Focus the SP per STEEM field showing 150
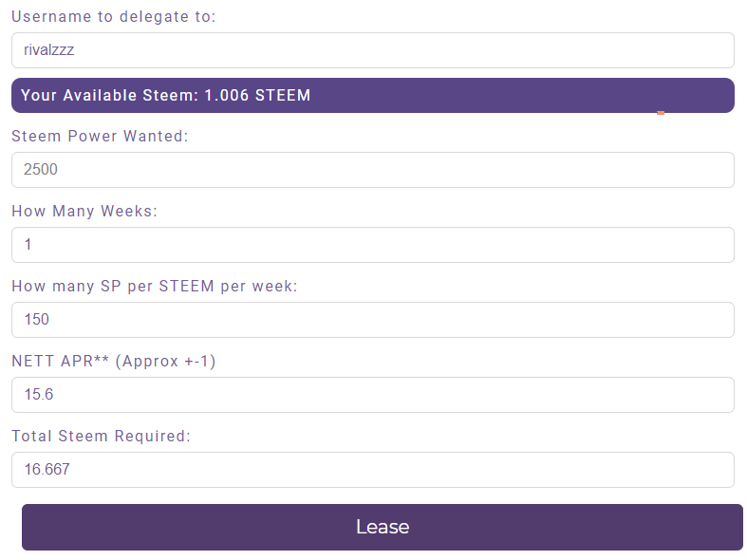The height and width of the screenshot is (560, 747). [372, 320]
